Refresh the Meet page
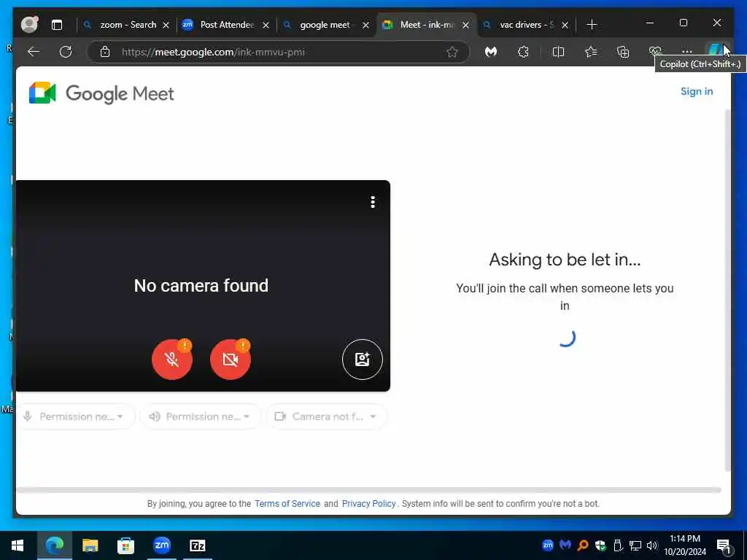 [66, 52]
